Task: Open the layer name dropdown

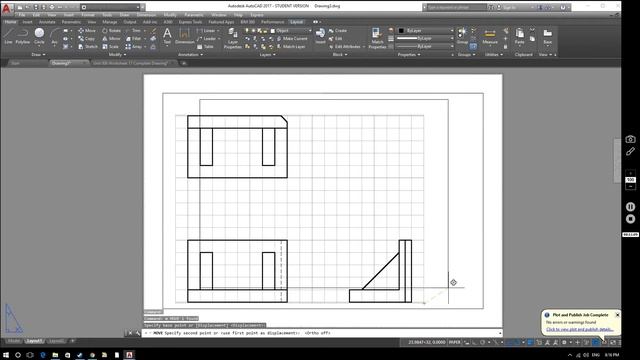Action: coord(291,31)
